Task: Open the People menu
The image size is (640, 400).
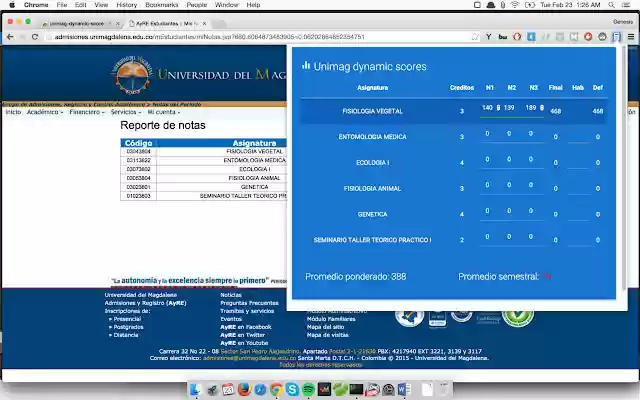Action: click(197, 5)
